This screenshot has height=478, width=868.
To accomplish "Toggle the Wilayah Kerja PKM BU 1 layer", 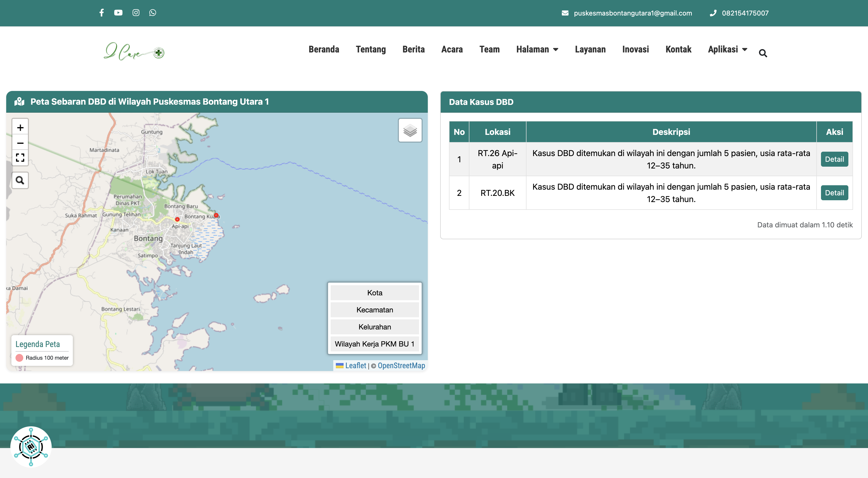I will click(374, 344).
